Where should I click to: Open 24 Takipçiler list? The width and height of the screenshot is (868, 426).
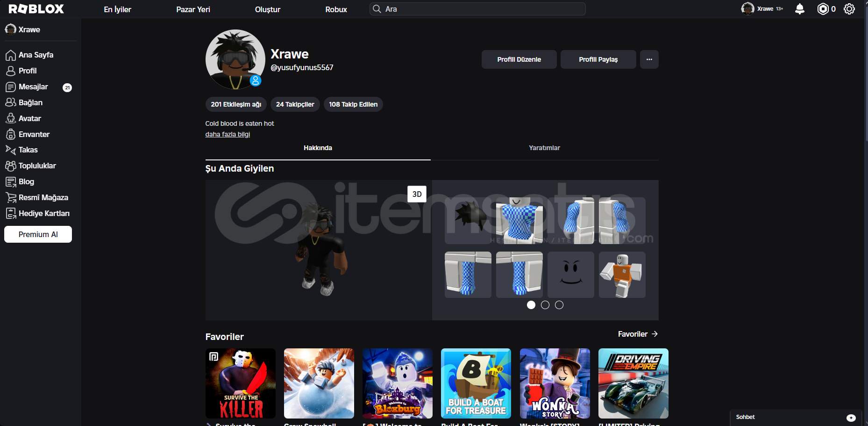(295, 104)
